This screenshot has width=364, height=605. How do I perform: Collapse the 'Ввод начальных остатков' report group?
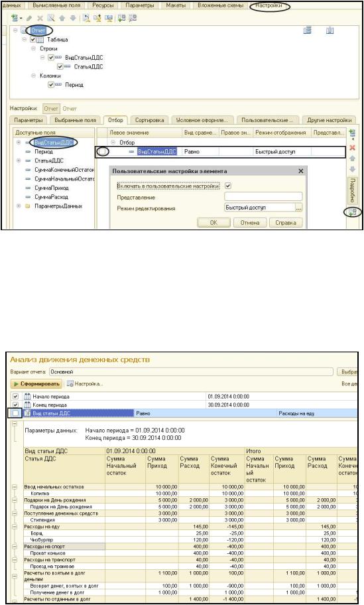15,487
